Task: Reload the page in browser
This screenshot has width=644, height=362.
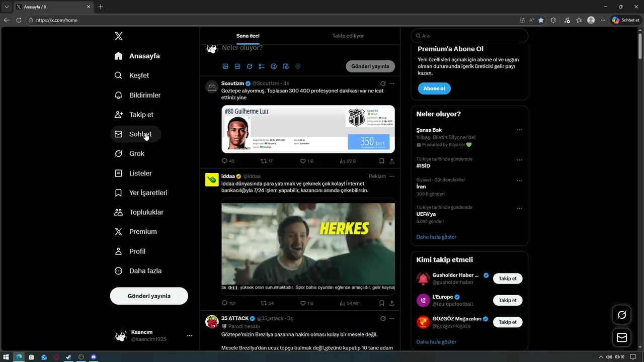Action: pyautogui.click(x=19, y=20)
